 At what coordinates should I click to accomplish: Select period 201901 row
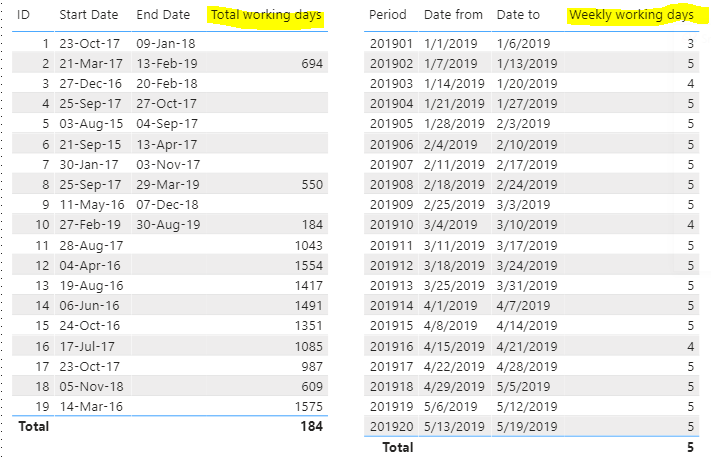coord(531,44)
